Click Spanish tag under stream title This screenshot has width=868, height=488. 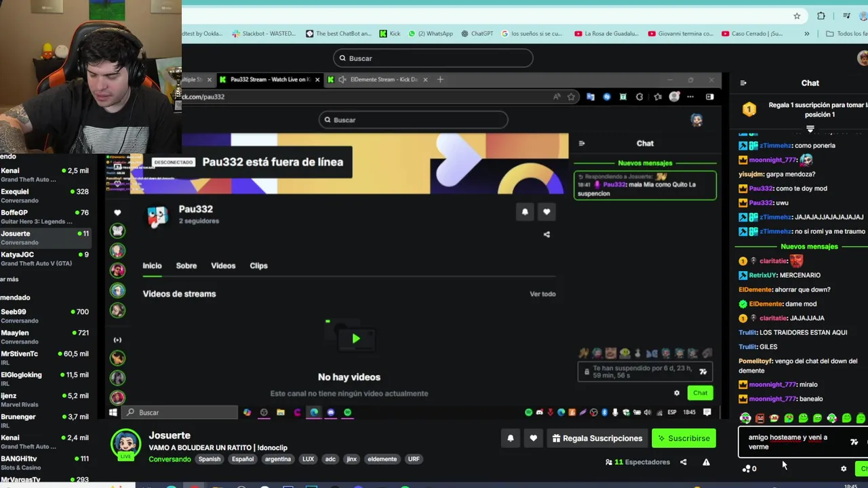[x=210, y=459]
